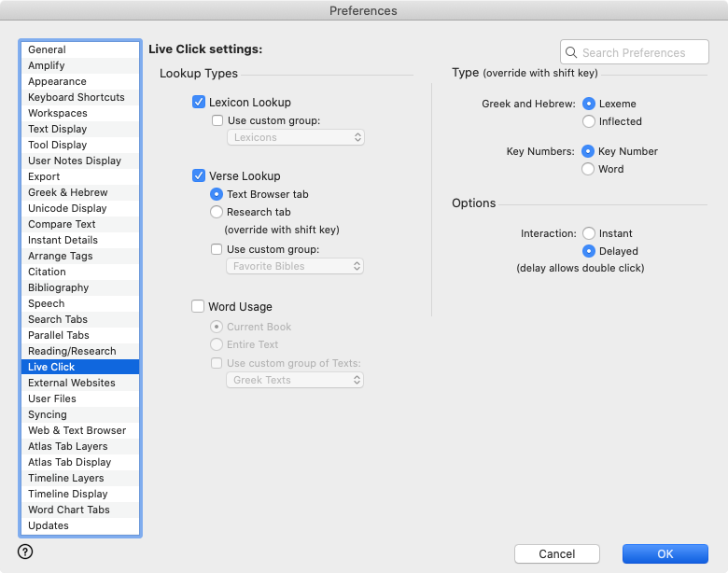
Task: Uncheck the Lexicon Lookup checkbox
Action: coord(199,102)
